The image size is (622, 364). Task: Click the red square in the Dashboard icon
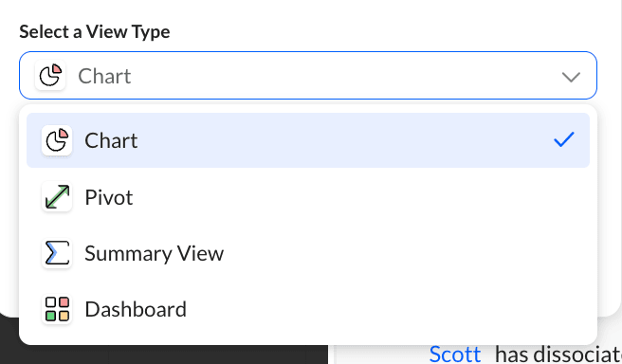tap(64, 303)
